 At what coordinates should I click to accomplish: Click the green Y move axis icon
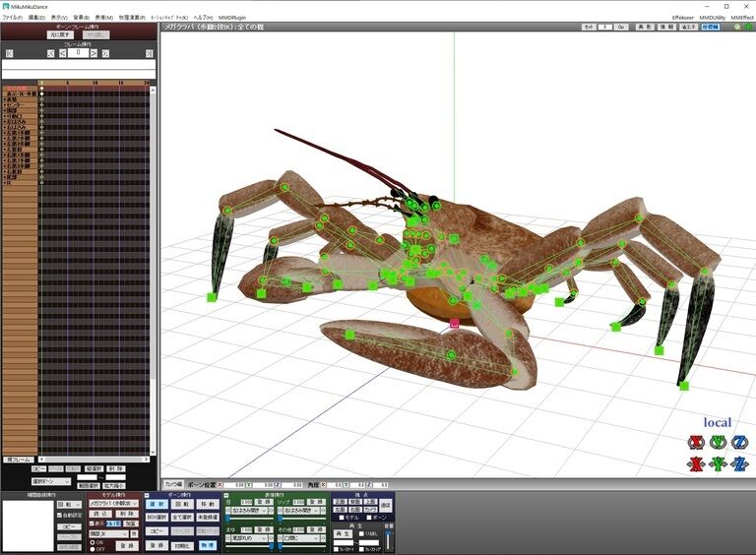coord(718,464)
